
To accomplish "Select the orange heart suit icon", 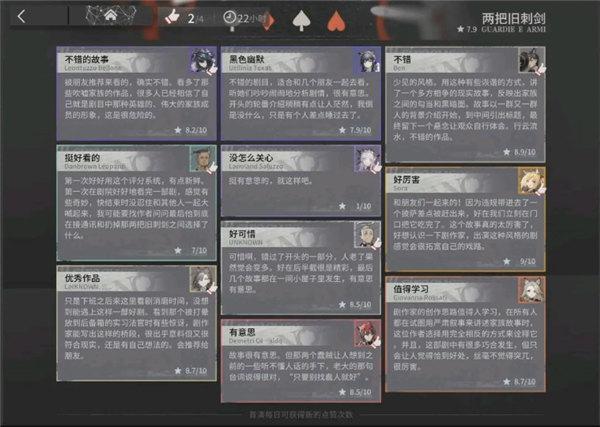I will click(x=336, y=21).
